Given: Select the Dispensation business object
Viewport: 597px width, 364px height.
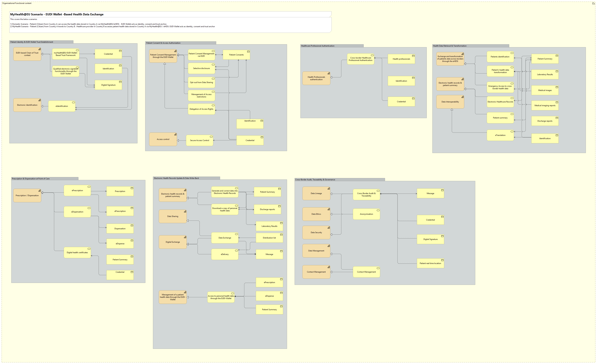Looking at the screenshot, I should 120,229.
